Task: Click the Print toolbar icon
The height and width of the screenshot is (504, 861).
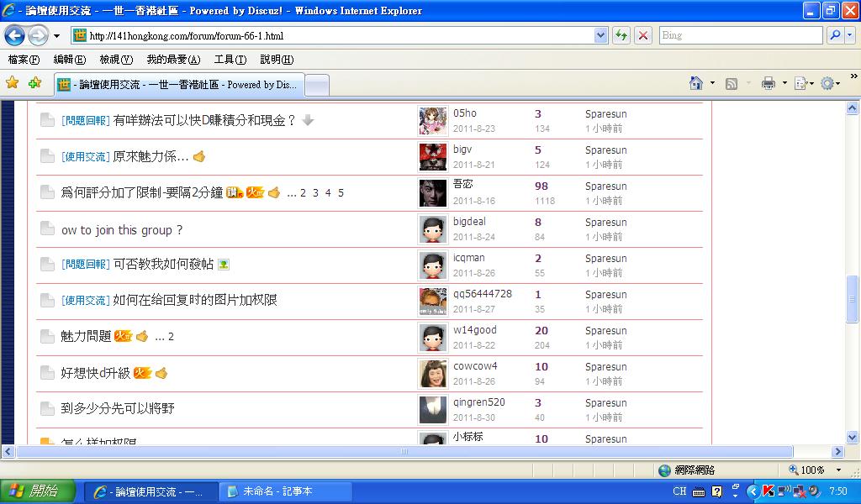Action: 768,83
